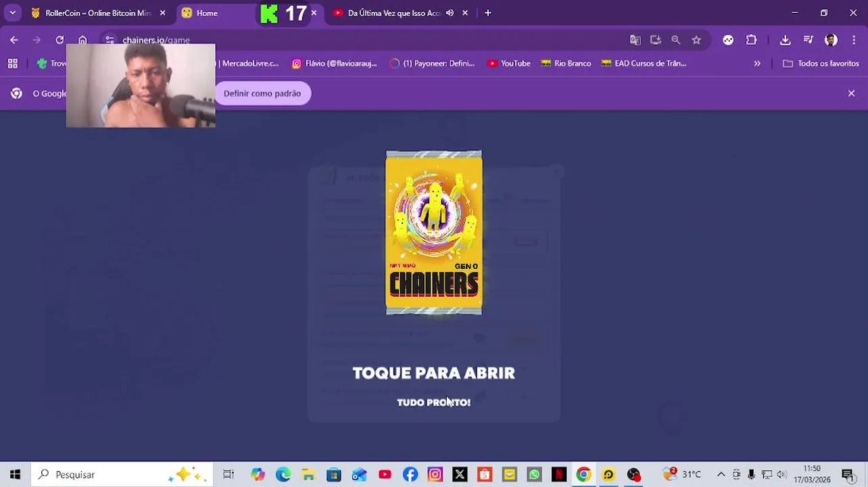Screen dimensions: 868x487
Task: Open File Explorer from the taskbar
Action: tap(308, 474)
